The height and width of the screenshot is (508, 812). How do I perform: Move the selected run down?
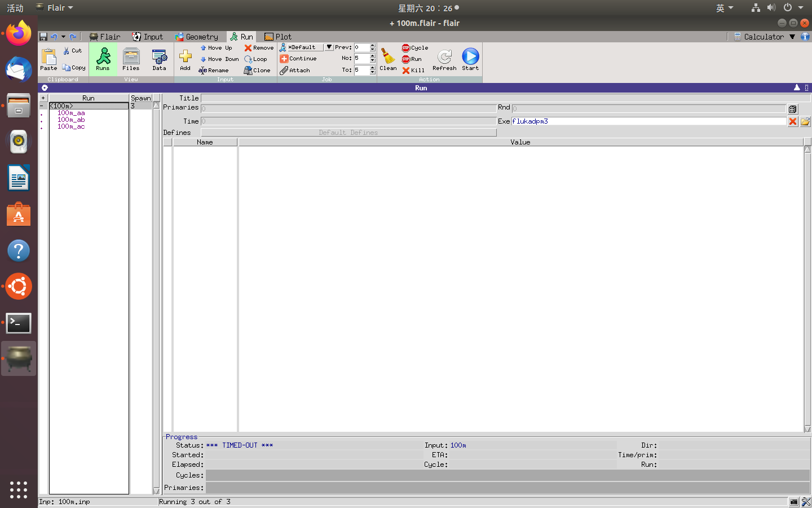(219, 59)
